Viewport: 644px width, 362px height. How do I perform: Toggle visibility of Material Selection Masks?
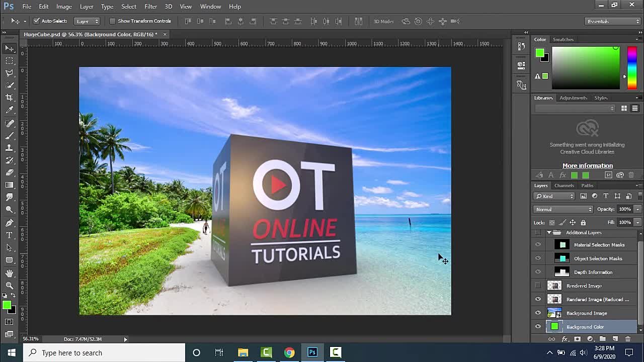[x=538, y=245]
